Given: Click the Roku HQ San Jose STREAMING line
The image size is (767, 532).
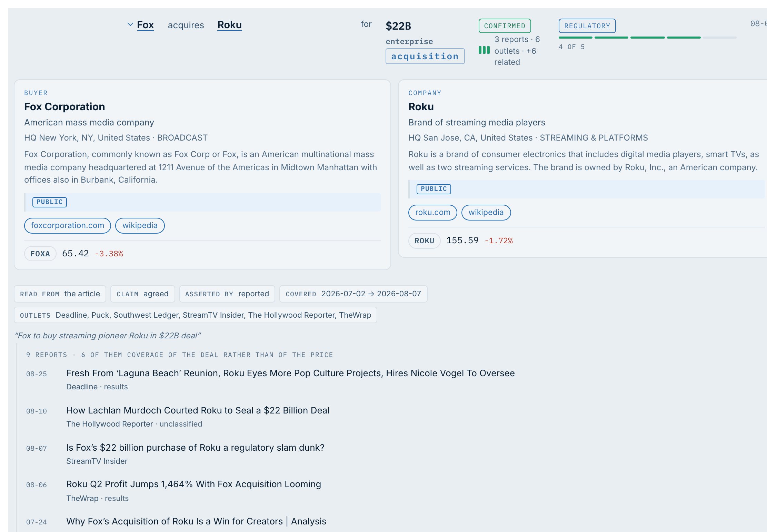Looking at the screenshot, I should (x=528, y=138).
